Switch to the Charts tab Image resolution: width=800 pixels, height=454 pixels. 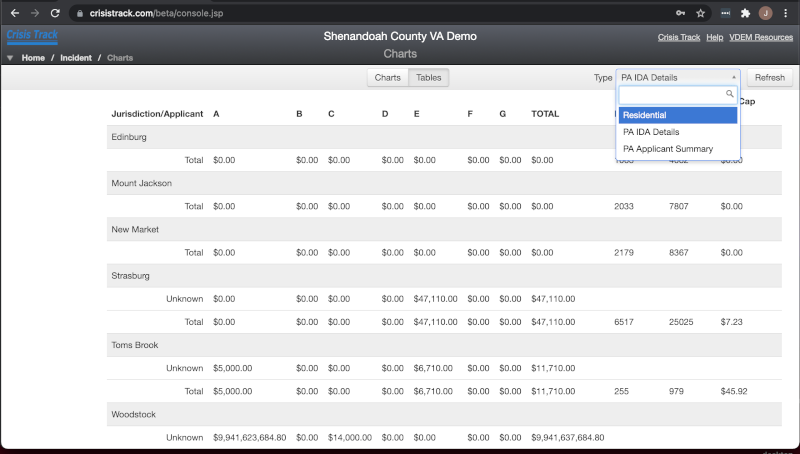point(388,78)
